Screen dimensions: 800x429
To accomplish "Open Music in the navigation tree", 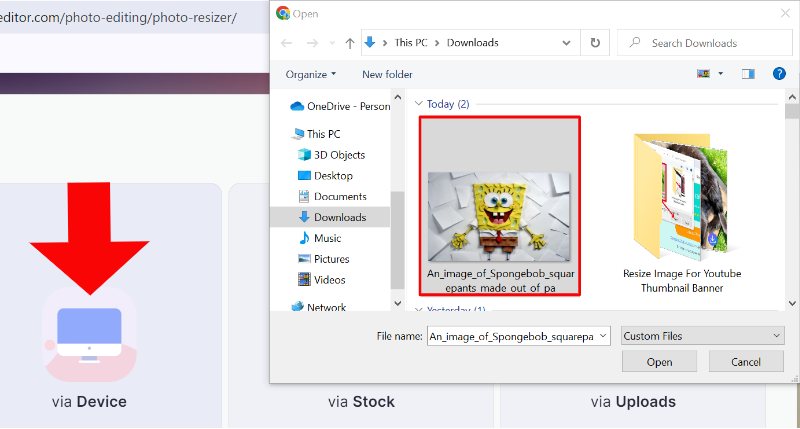I will pyautogui.click(x=319, y=238).
